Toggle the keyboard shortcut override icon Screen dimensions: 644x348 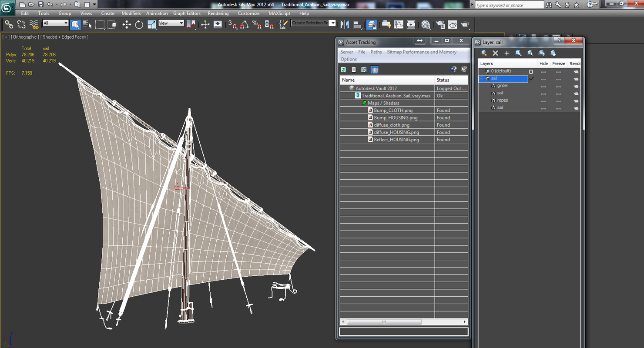tap(218, 24)
